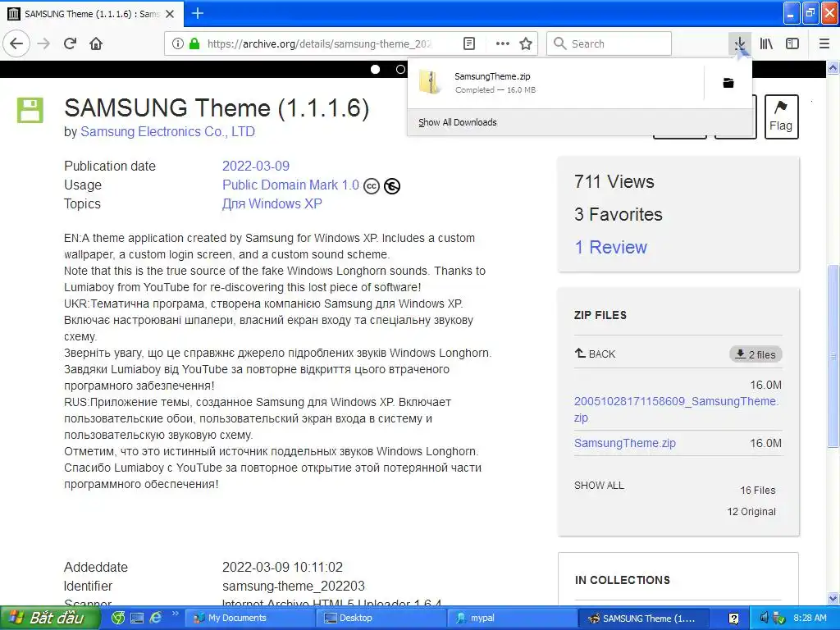This screenshot has height=630, width=840.
Task: Click the green quick launch browser icon
Action: (x=118, y=618)
